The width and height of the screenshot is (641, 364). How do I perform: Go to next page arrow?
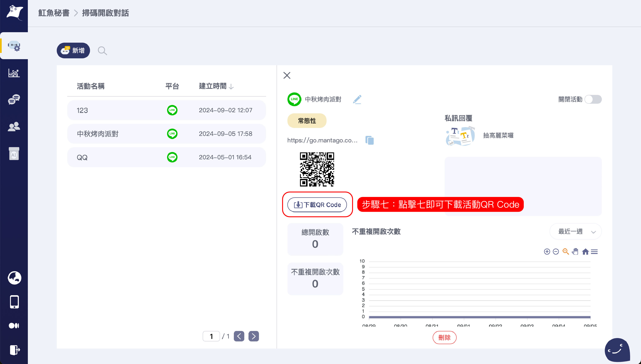[x=254, y=336]
